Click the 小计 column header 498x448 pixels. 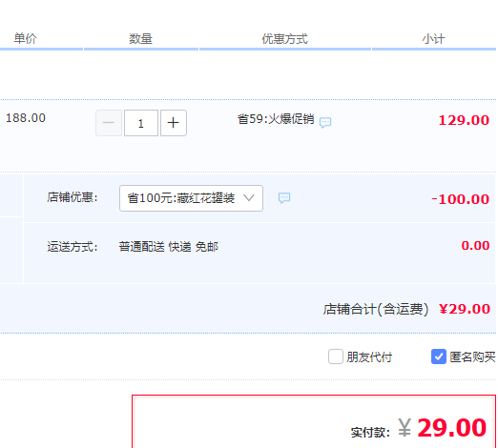pos(433,39)
